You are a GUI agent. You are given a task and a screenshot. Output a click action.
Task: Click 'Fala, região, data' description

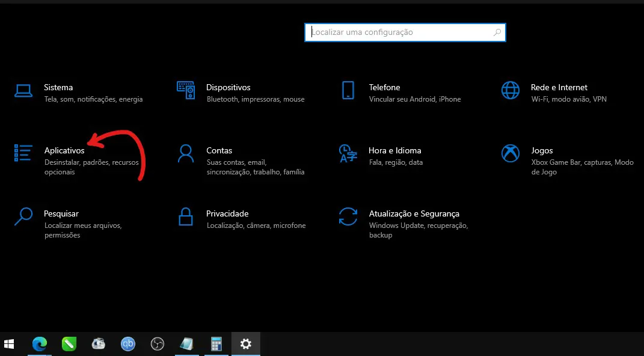tap(396, 162)
